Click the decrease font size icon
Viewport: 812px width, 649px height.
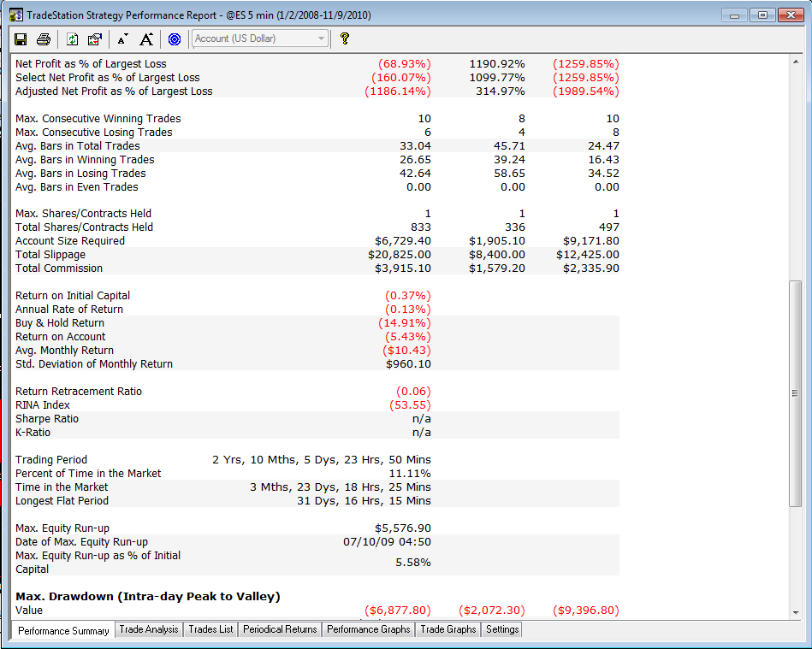point(122,39)
